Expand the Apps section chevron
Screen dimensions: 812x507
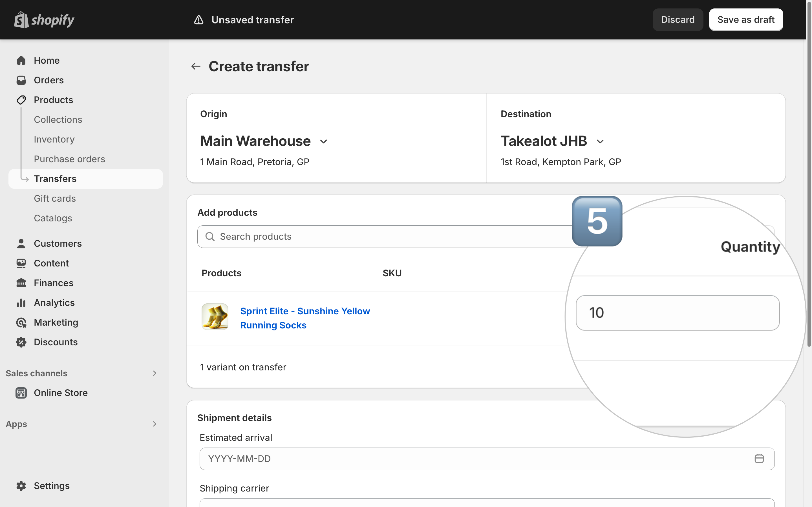(154, 424)
